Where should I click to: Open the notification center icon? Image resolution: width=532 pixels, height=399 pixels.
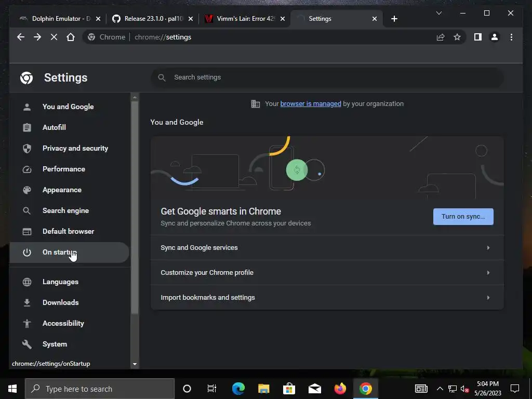pos(515,389)
